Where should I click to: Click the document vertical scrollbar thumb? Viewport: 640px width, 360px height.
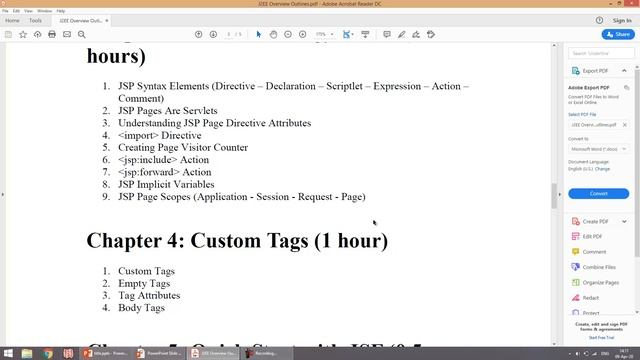[554, 196]
